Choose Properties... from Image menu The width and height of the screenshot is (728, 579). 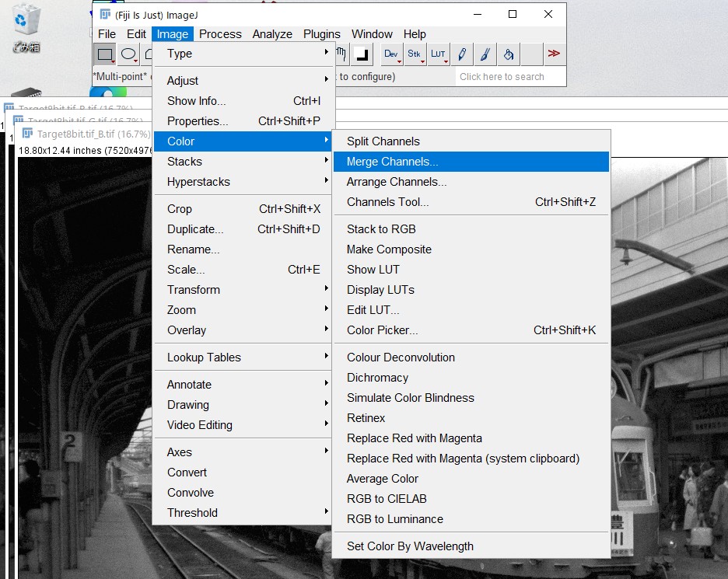pos(242,121)
